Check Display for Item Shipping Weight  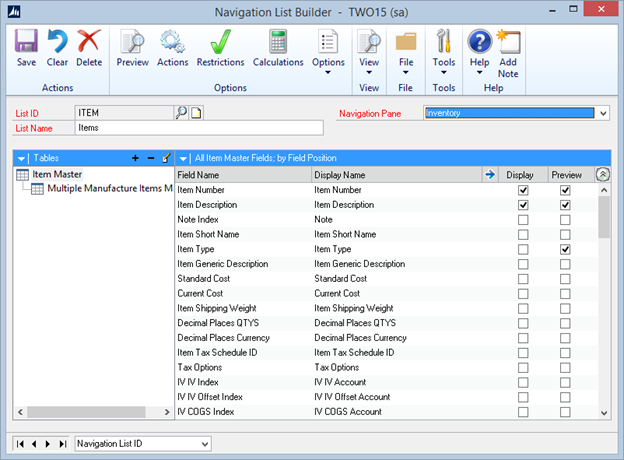(523, 308)
